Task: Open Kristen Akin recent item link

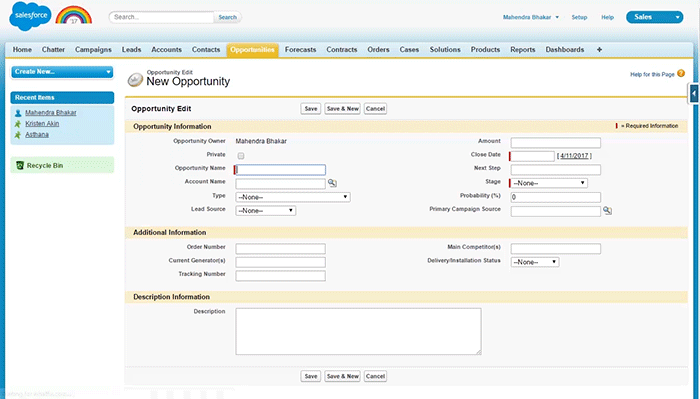Action: (42, 124)
